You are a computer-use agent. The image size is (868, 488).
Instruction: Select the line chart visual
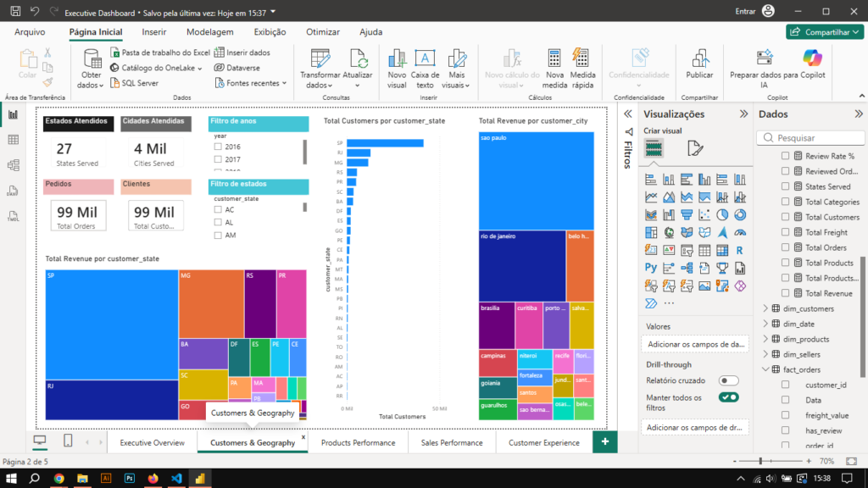coord(651,197)
